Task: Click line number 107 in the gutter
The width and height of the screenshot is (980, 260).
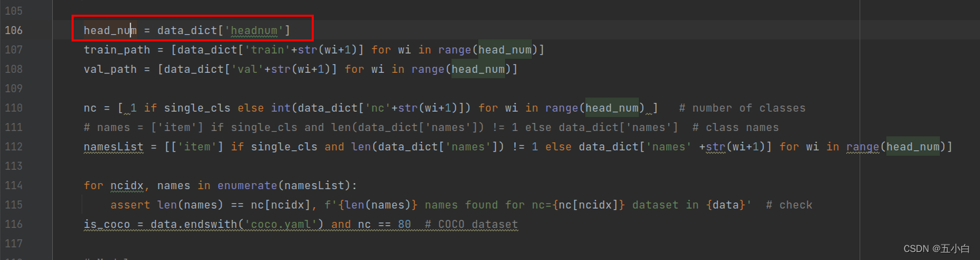Action: point(13,49)
